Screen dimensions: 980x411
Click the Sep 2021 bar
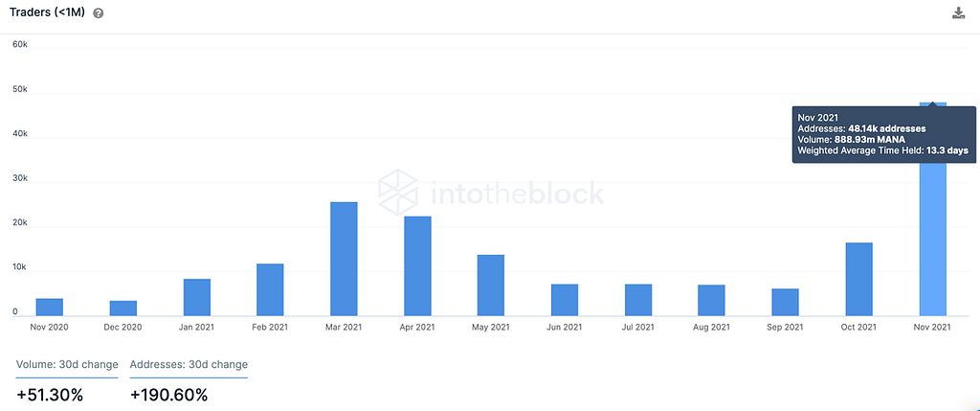tap(785, 302)
